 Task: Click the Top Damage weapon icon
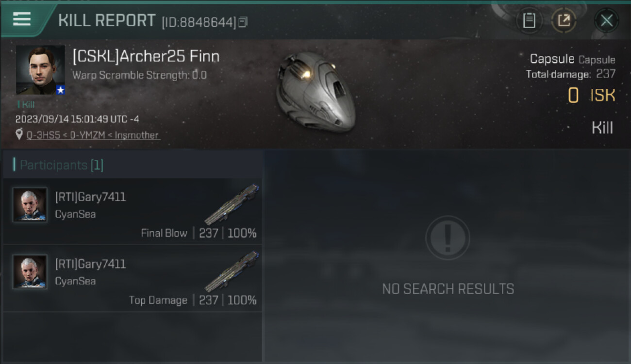click(x=232, y=271)
